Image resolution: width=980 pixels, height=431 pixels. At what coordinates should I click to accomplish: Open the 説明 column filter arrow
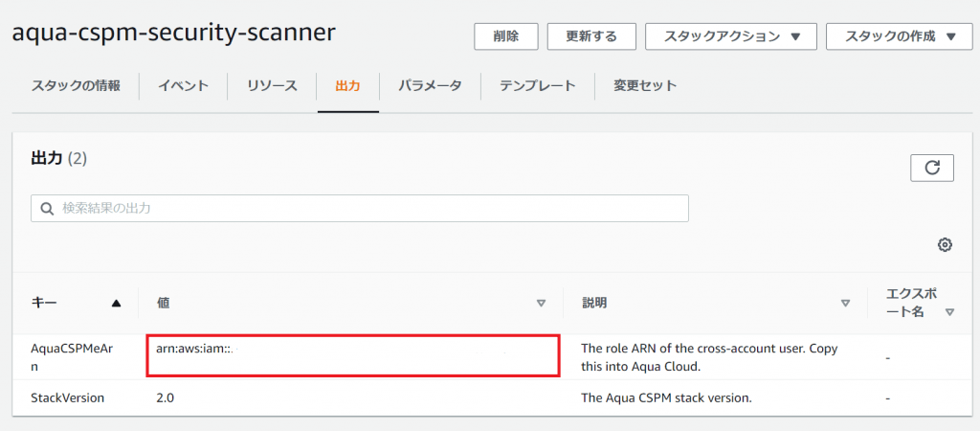[846, 304]
